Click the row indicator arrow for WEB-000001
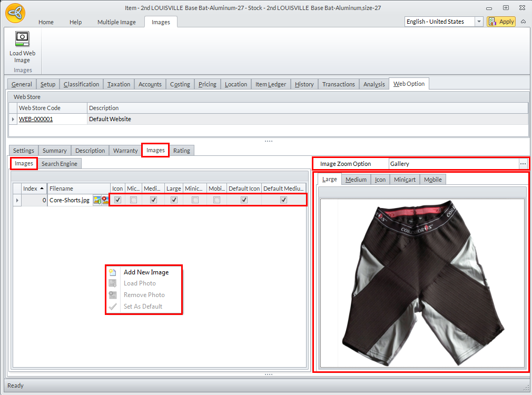The height and width of the screenshot is (395, 532). point(13,120)
